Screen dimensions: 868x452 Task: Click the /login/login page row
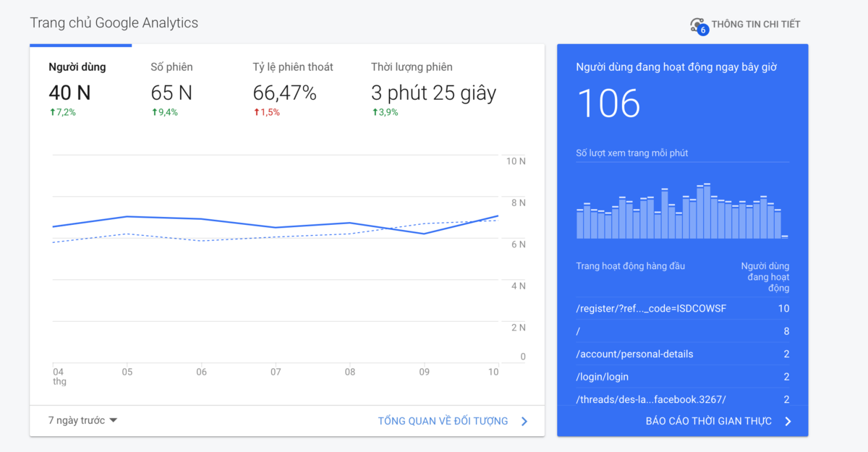coord(683,377)
